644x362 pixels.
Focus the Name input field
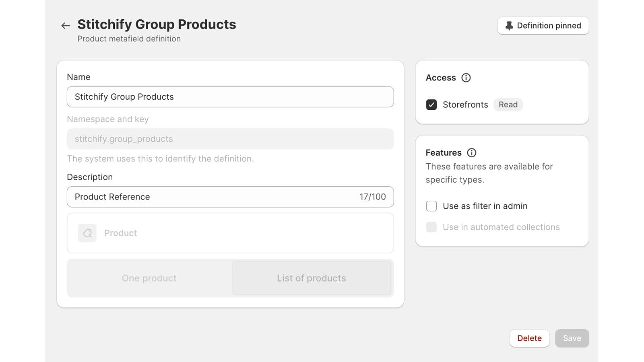pos(230,97)
